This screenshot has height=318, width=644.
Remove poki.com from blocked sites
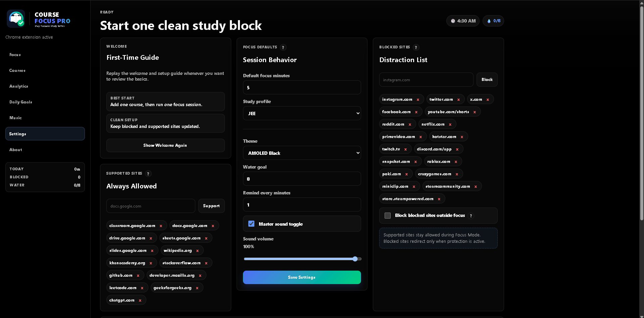pyautogui.click(x=406, y=174)
